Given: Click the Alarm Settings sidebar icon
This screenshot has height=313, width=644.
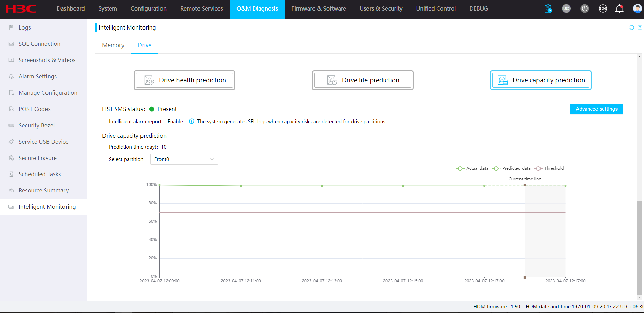Looking at the screenshot, I should pos(11,76).
